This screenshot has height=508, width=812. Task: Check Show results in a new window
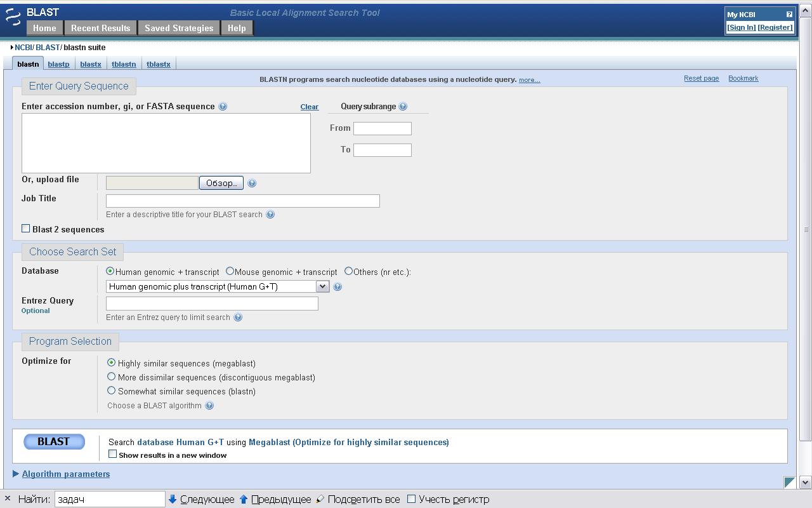(x=113, y=454)
